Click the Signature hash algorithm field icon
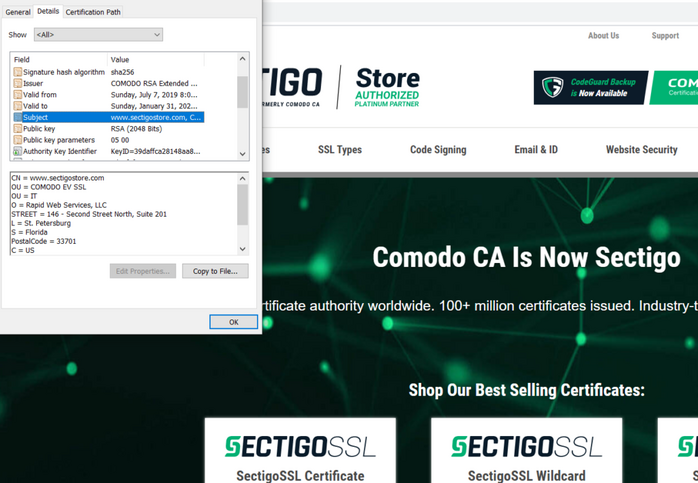The image size is (698, 483). pyautogui.click(x=17, y=72)
